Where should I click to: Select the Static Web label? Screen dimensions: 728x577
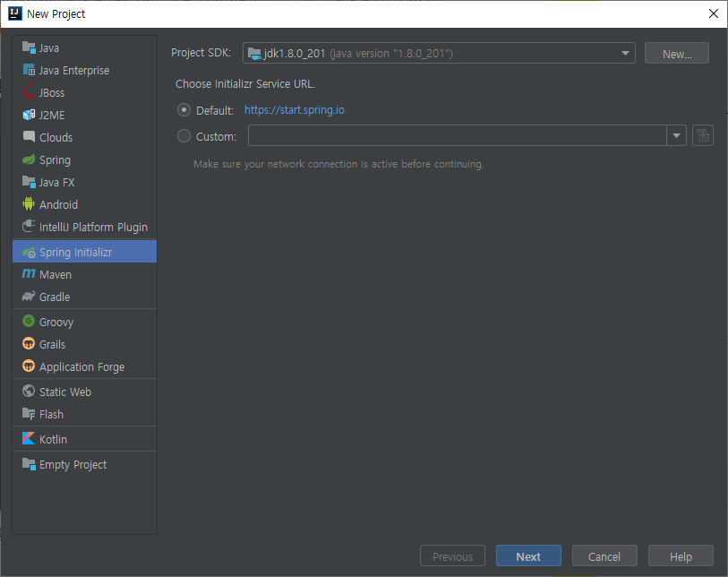point(65,392)
